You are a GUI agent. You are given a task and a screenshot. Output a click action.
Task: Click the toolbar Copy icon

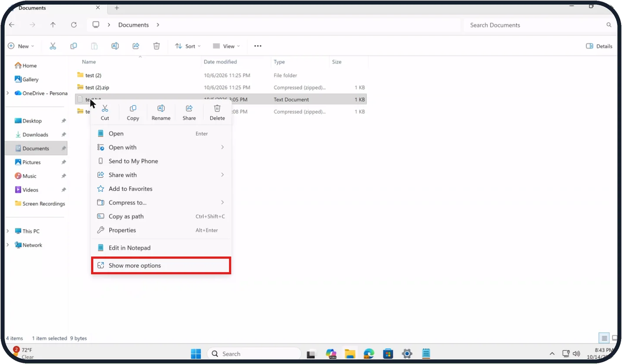(74, 46)
